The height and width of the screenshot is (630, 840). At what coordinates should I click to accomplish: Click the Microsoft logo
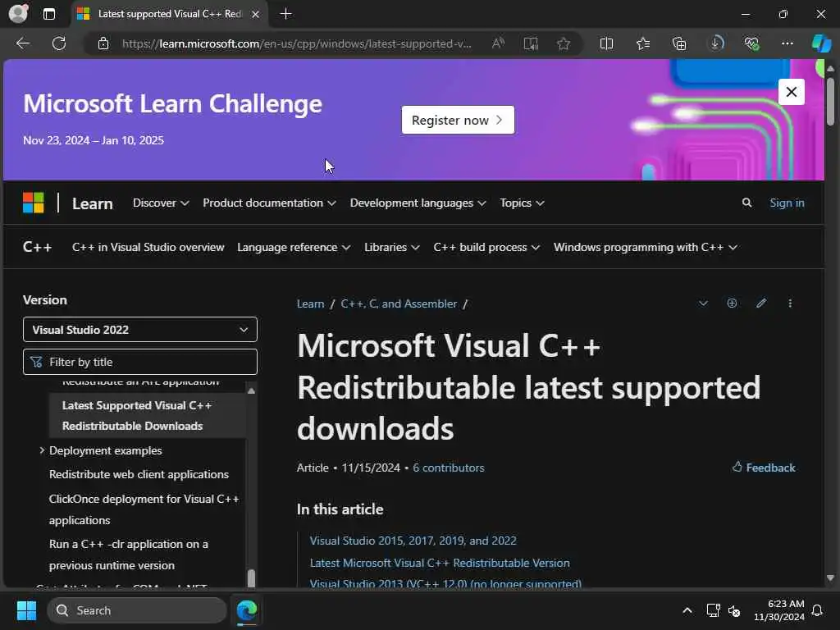(33, 203)
